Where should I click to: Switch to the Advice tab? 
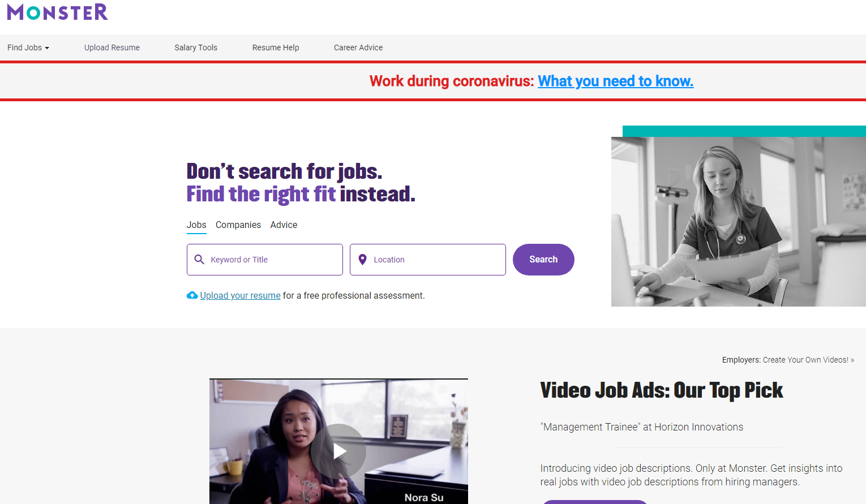coord(284,225)
